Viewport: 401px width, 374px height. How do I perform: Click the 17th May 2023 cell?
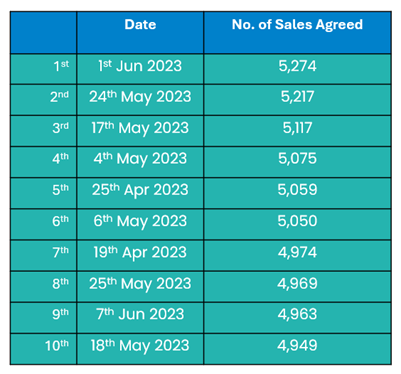click(x=140, y=131)
